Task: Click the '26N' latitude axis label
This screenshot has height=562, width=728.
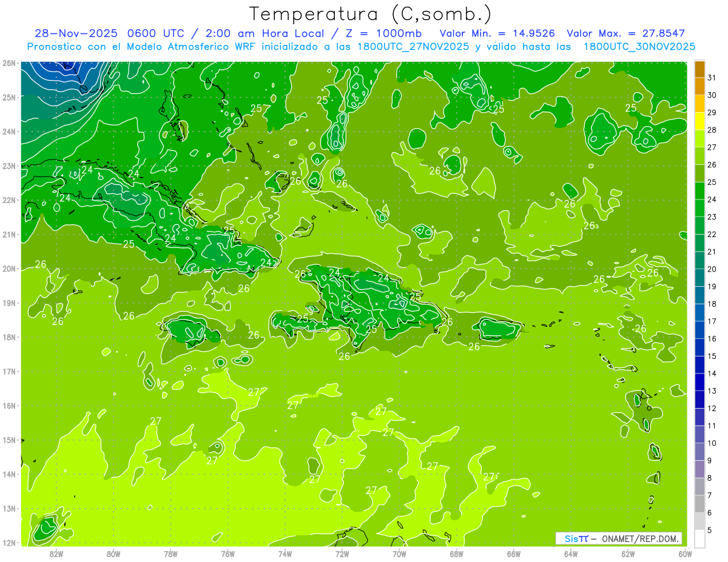Action: [x=9, y=63]
